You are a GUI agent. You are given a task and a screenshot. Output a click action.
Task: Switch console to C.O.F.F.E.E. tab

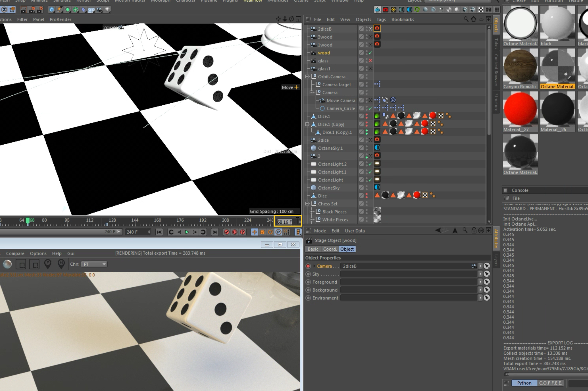coord(550,383)
